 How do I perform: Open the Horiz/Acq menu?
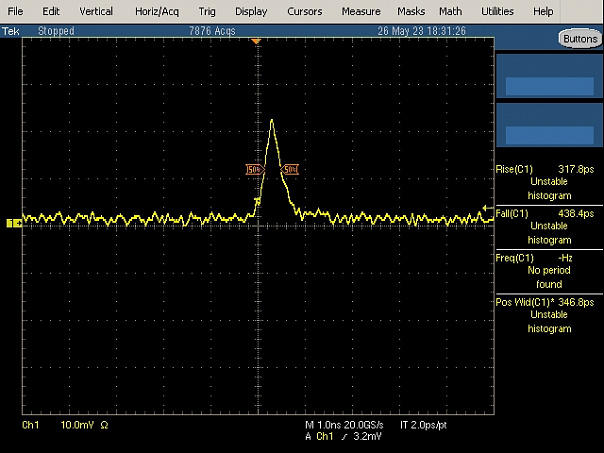point(157,12)
